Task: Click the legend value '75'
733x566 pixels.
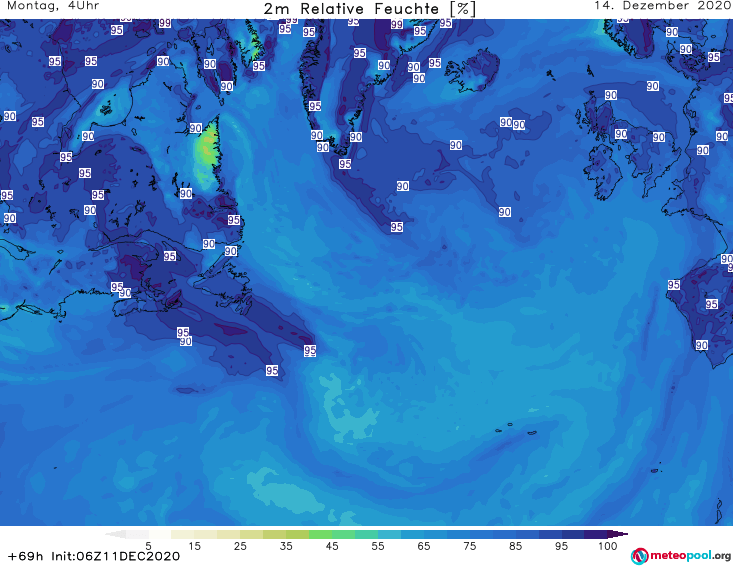Action: pyautogui.click(x=470, y=546)
